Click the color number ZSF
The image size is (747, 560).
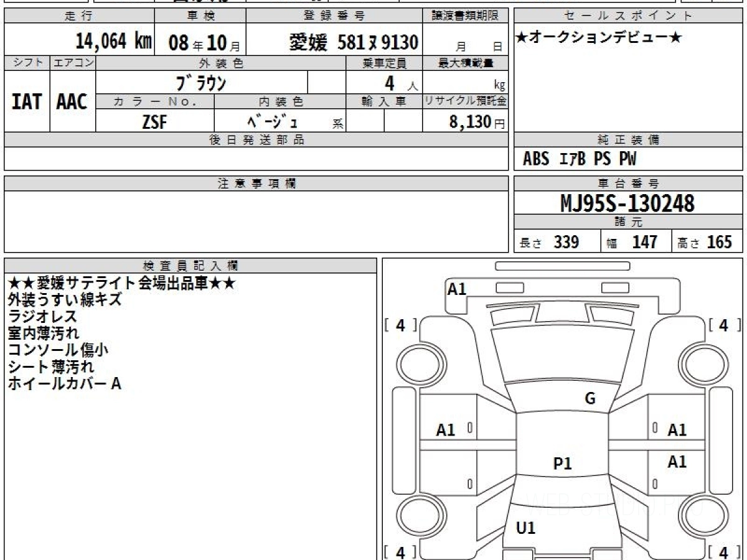point(154,121)
